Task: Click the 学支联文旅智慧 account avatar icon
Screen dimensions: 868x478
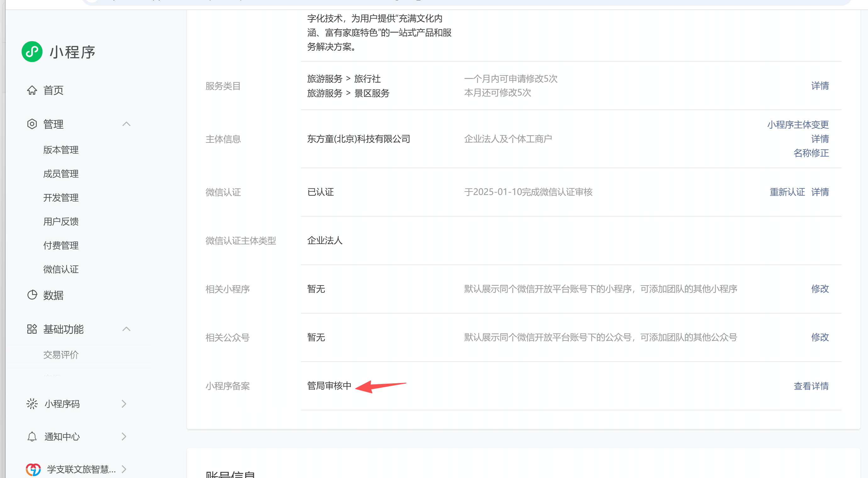Action: [33, 469]
